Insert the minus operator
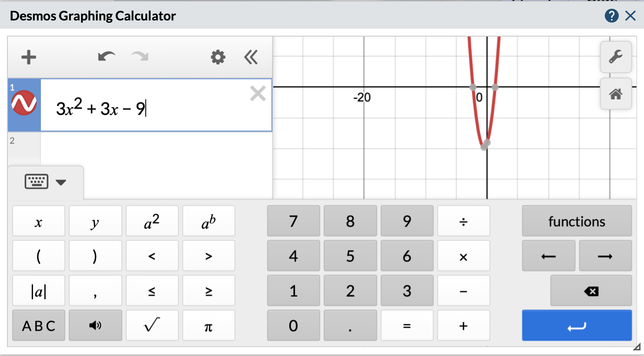Screen dimensions: 644x356 coord(464,291)
